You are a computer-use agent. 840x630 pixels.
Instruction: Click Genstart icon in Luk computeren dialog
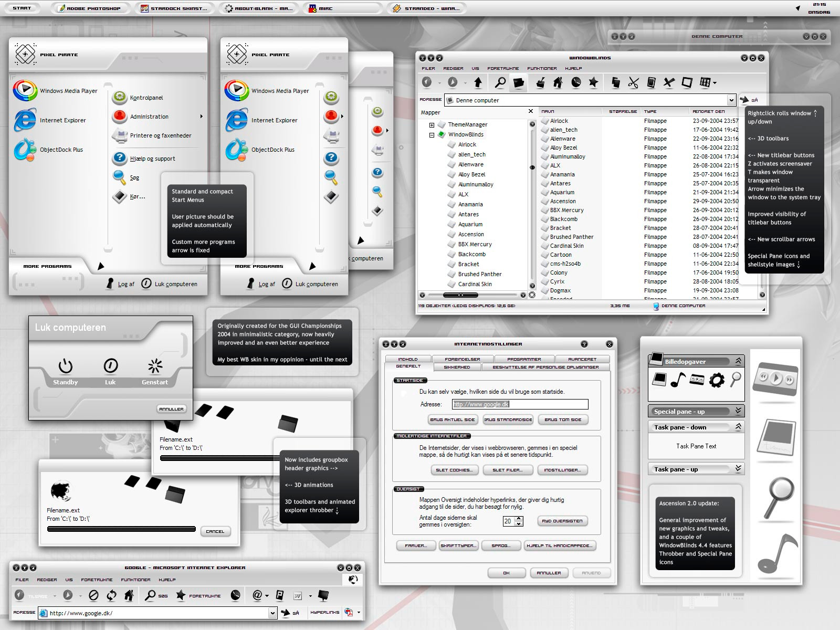(155, 366)
